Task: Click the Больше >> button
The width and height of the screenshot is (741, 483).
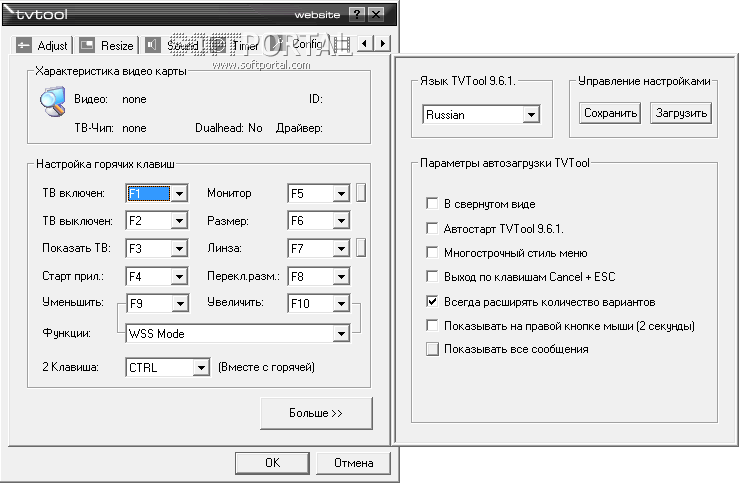Action: (316, 413)
